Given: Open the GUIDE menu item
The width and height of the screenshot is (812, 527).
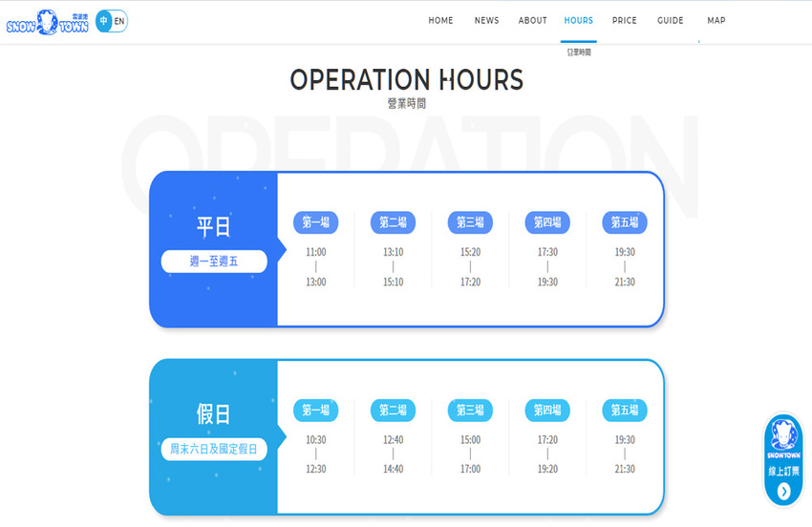Looking at the screenshot, I should coord(670,21).
